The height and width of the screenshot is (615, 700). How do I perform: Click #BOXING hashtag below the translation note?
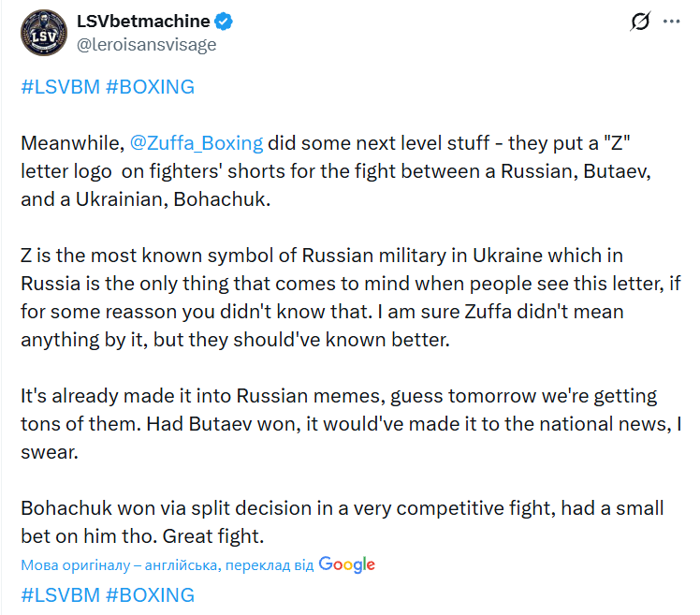click(x=150, y=594)
